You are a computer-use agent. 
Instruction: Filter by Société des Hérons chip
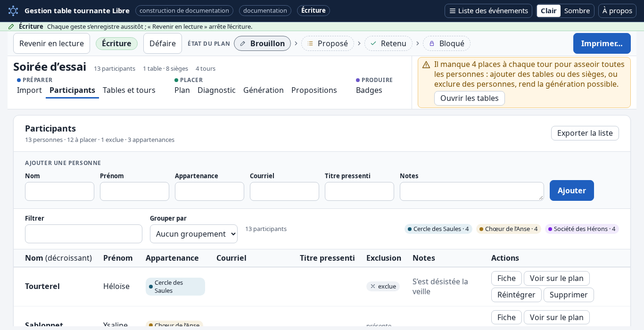click(x=582, y=229)
